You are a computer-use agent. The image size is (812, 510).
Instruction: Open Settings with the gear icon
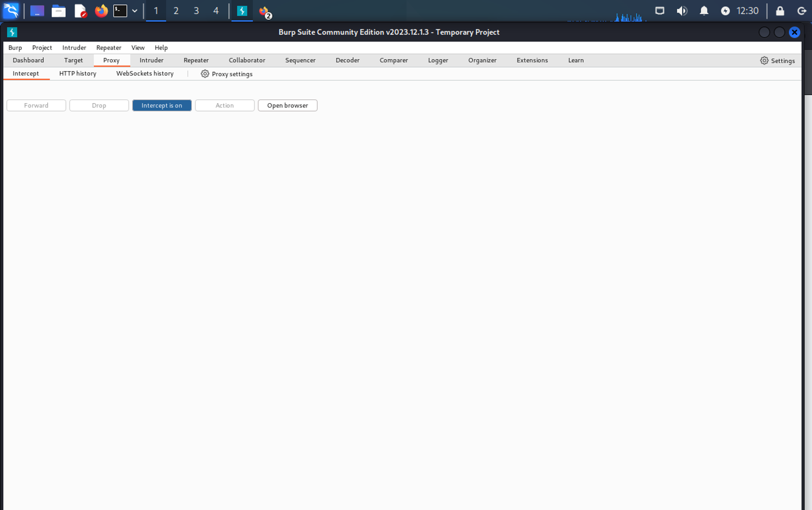(x=777, y=60)
